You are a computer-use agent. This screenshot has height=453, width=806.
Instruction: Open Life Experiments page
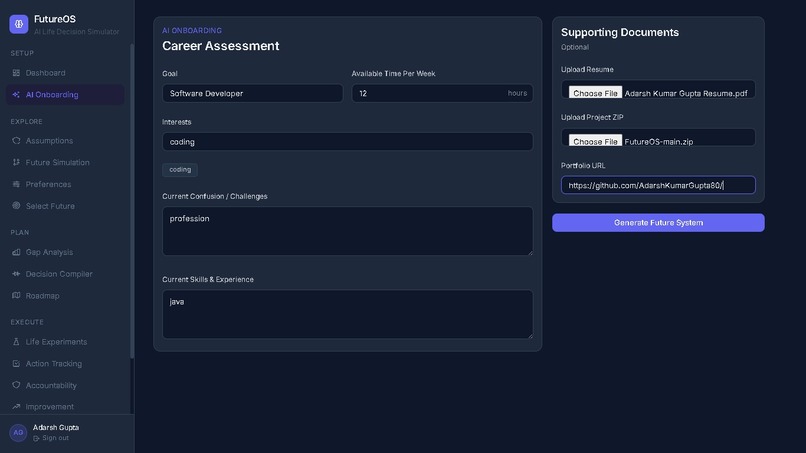tap(65, 341)
